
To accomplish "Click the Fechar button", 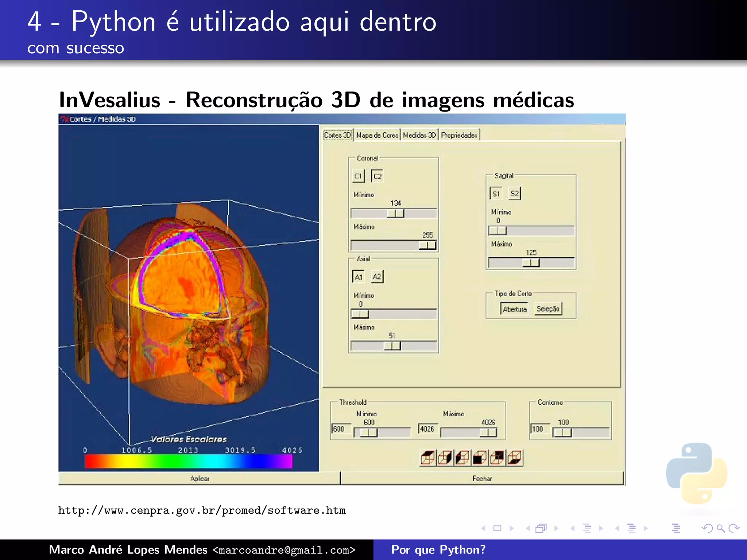I will point(482,478).
